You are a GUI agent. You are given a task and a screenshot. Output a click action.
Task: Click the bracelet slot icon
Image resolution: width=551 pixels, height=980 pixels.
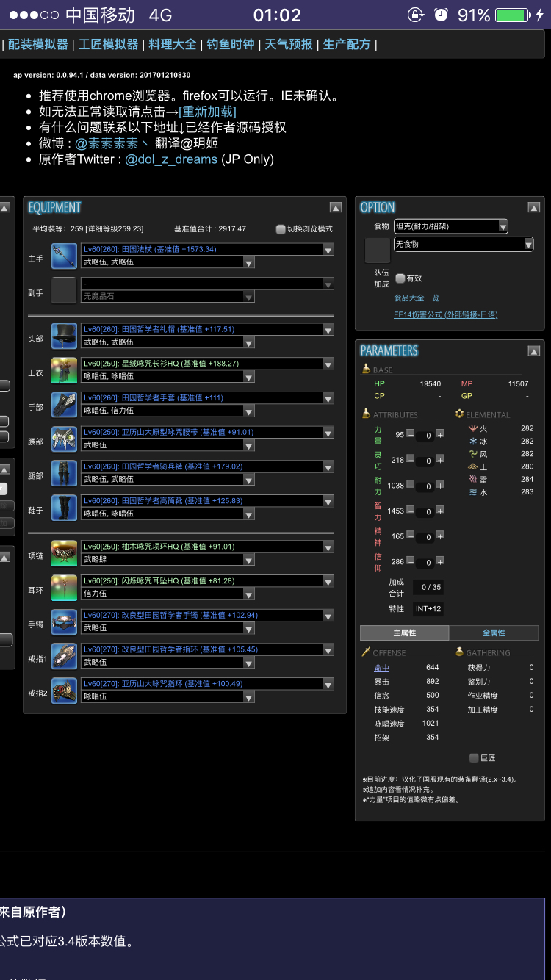point(65,621)
